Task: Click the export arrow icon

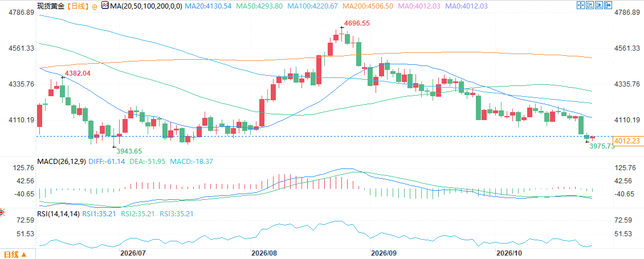Action: (x=608, y=5)
